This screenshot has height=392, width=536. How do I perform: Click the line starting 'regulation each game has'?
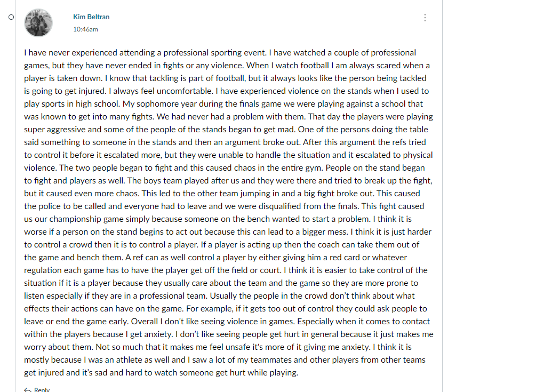pos(226,270)
